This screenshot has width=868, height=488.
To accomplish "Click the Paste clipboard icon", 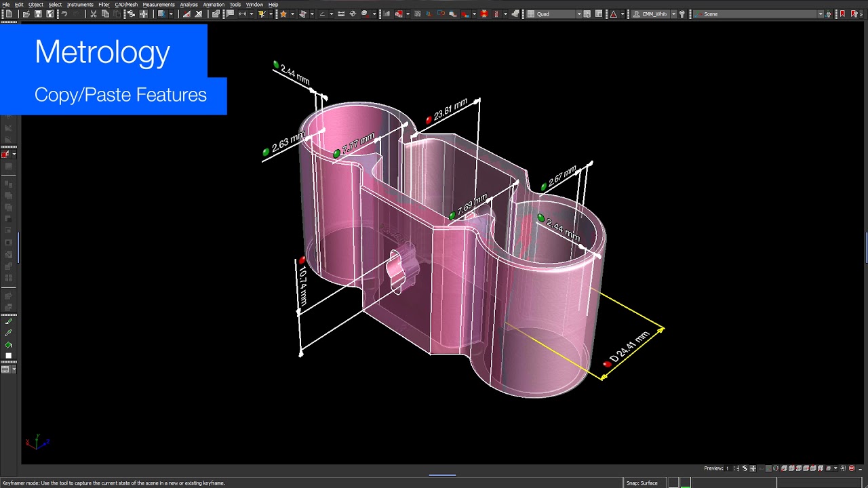I will (117, 14).
